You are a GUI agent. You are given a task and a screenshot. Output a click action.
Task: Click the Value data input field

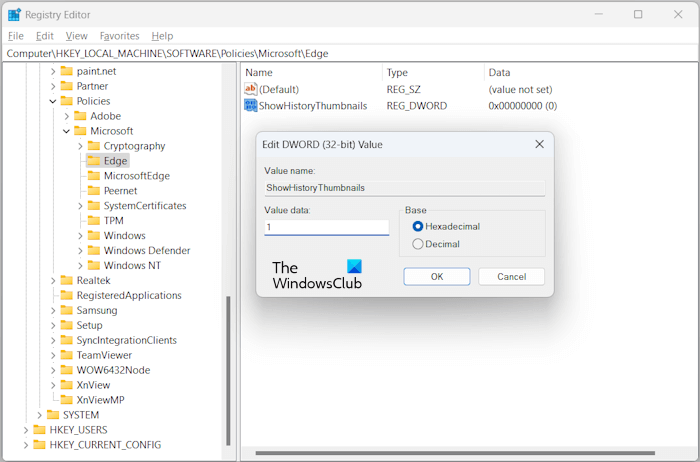click(326, 227)
